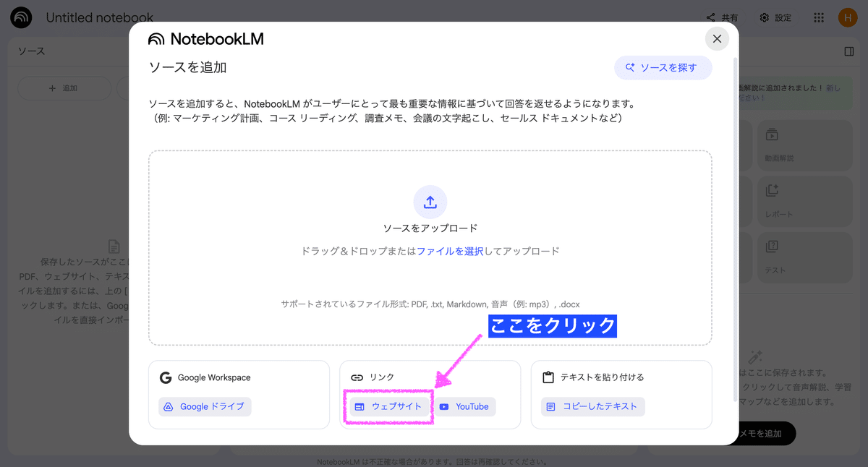Click the highlighted ウェブサイト button

point(388,406)
